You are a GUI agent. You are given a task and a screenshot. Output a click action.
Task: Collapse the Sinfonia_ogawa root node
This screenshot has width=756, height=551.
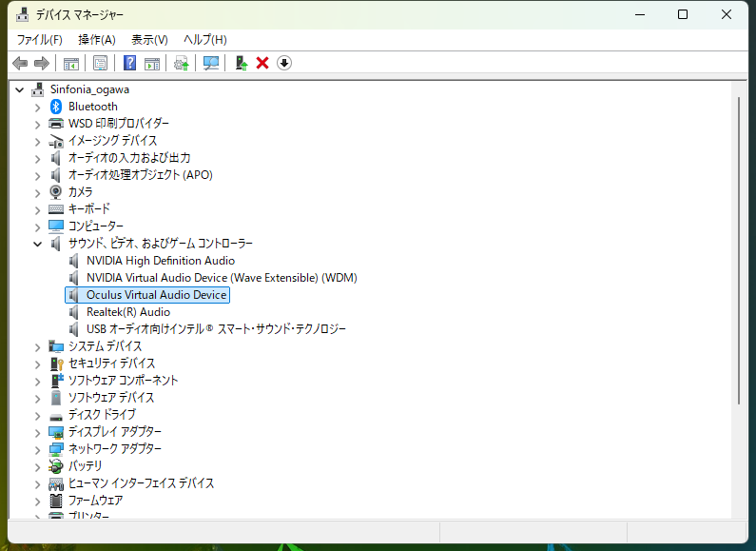coord(21,89)
